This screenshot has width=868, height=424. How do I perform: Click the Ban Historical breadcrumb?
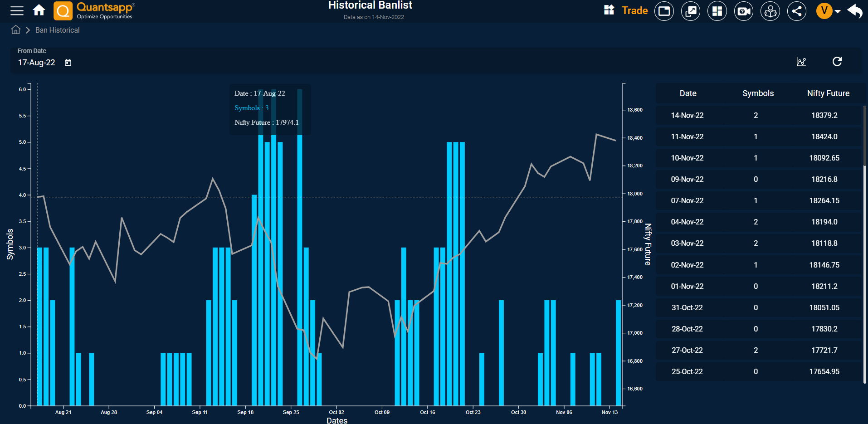(x=57, y=30)
